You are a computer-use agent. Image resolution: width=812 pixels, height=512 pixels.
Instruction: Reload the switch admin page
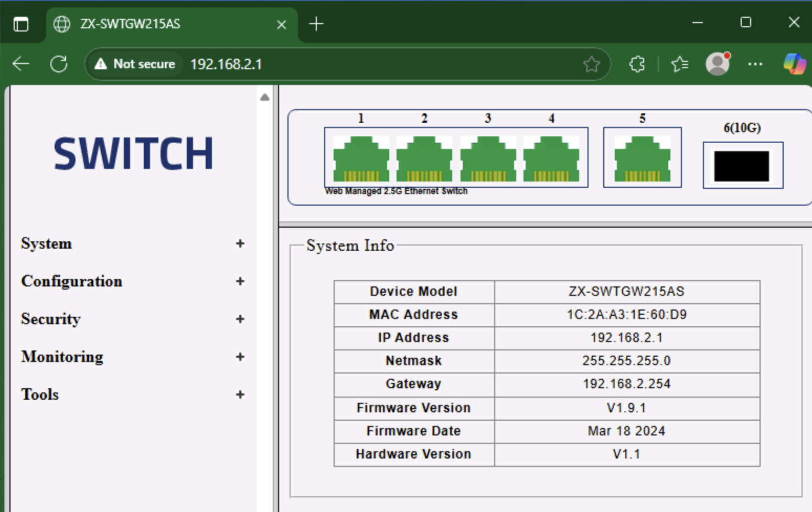tap(59, 64)
